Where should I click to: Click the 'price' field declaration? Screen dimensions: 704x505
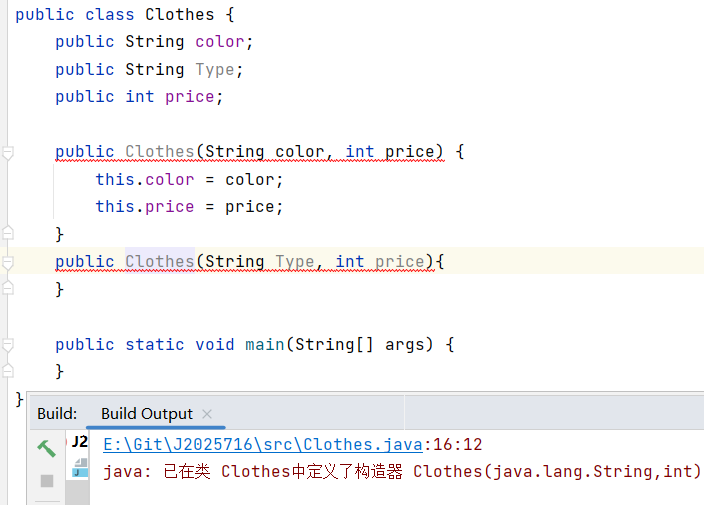coord(189,97)
